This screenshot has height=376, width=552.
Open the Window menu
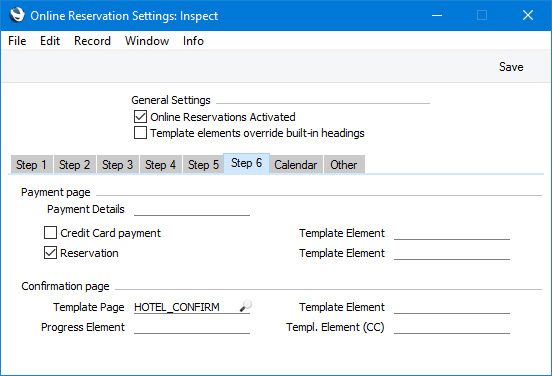click(147, 41)
